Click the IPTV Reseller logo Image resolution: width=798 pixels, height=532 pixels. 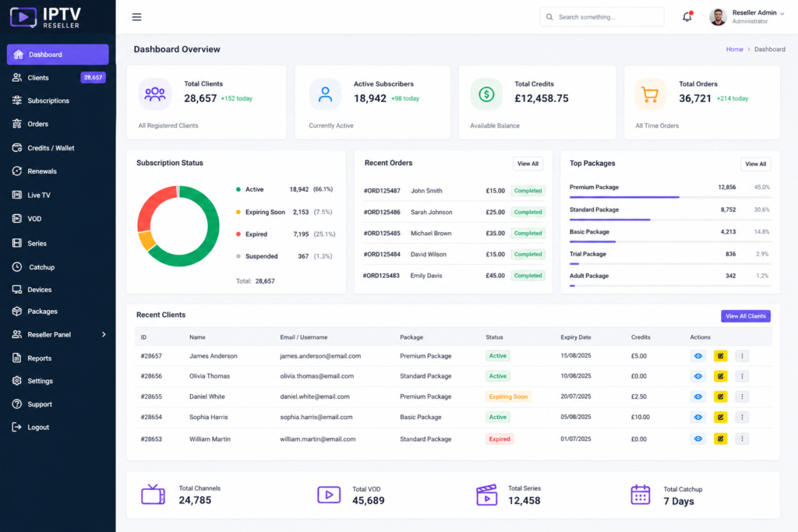45,17
